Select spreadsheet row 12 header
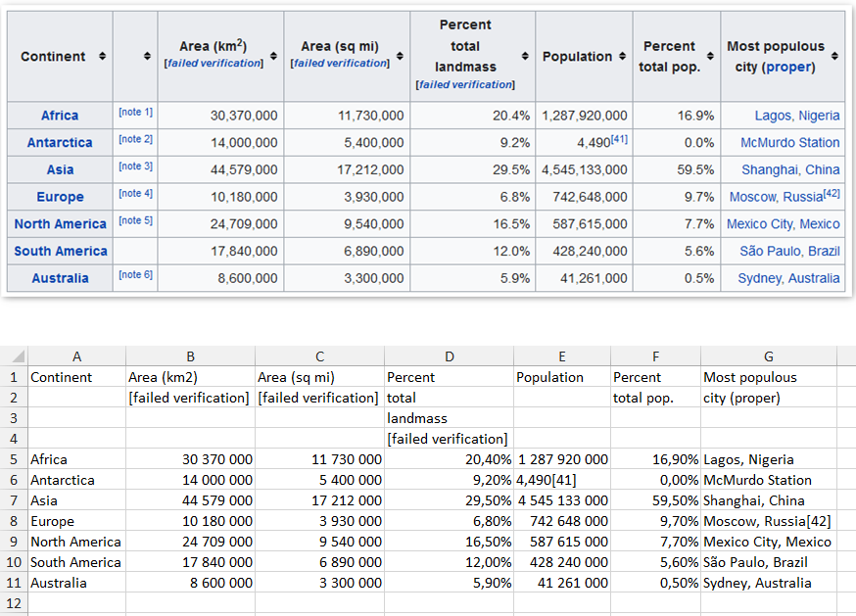The width and height of the screenshot is (856, 616). (x=14, y=603)
